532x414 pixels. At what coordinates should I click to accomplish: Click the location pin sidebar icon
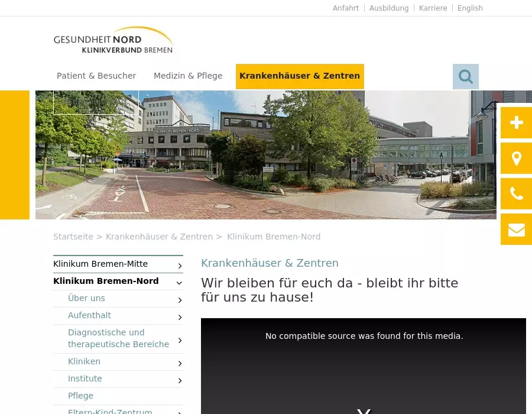pos(516,159)
